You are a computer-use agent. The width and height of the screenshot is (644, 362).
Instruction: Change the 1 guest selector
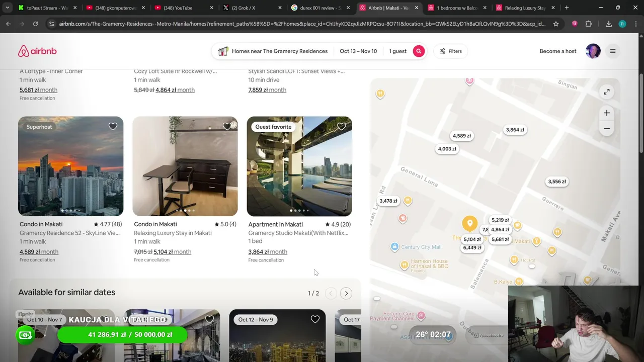tap(397, 51)
